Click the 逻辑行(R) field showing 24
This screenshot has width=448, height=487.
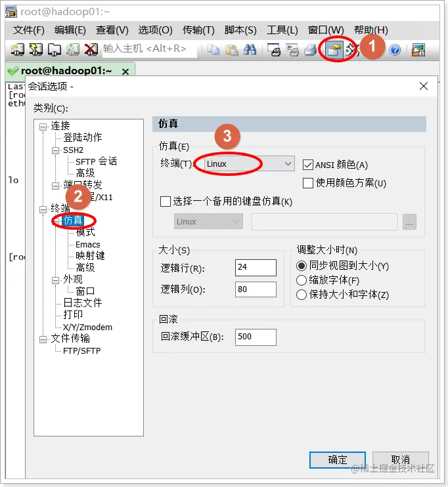click(256, 267)
